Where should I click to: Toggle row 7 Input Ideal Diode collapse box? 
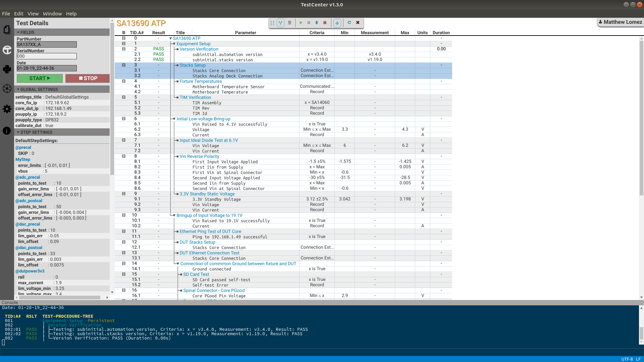tap(124, 140)
